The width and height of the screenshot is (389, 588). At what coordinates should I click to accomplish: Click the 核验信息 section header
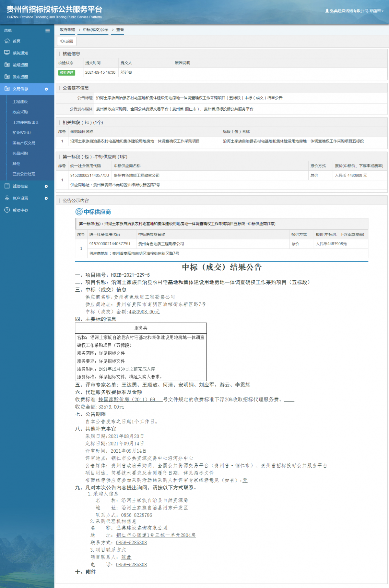click(x=222, y=54)
